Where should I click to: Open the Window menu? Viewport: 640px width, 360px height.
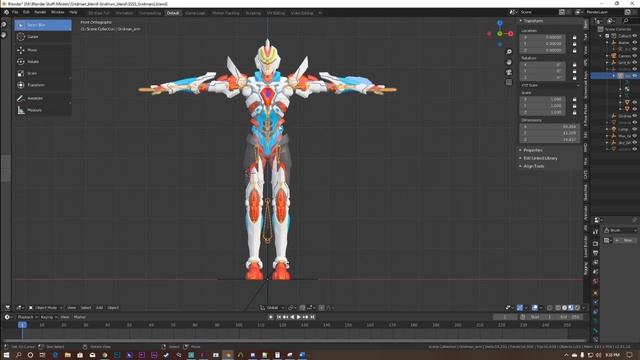coord(58,13)
